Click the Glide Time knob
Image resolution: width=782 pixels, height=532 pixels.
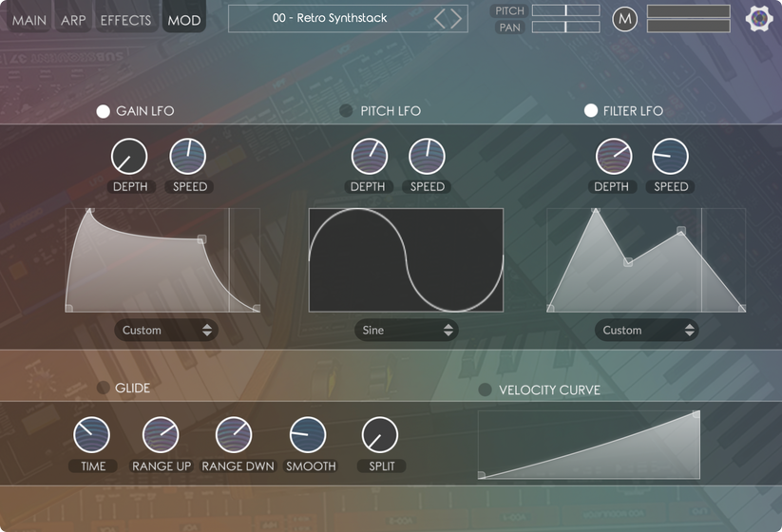(x=92, y=435)
